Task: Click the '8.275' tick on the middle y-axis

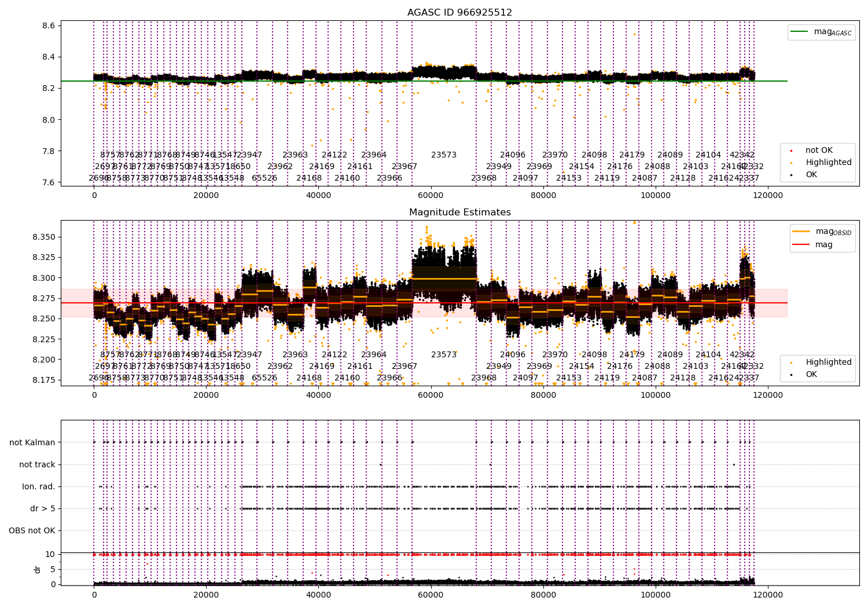Action: click(x=44, y=298)
